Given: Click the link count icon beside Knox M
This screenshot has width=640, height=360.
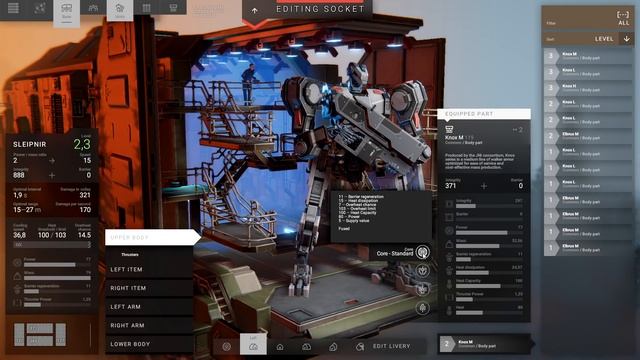Looking at the screenshot, I should (x=518, y=130).
